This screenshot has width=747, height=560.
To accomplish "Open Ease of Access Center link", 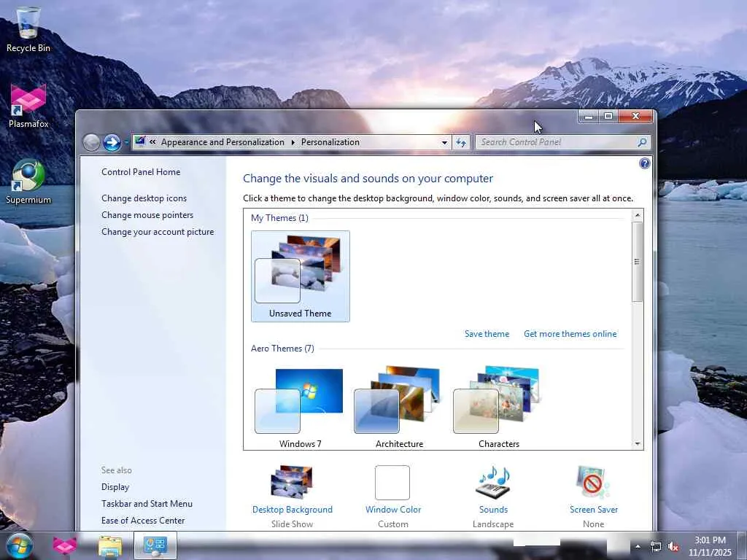I will pyautogui.click(x=143, y=521).
